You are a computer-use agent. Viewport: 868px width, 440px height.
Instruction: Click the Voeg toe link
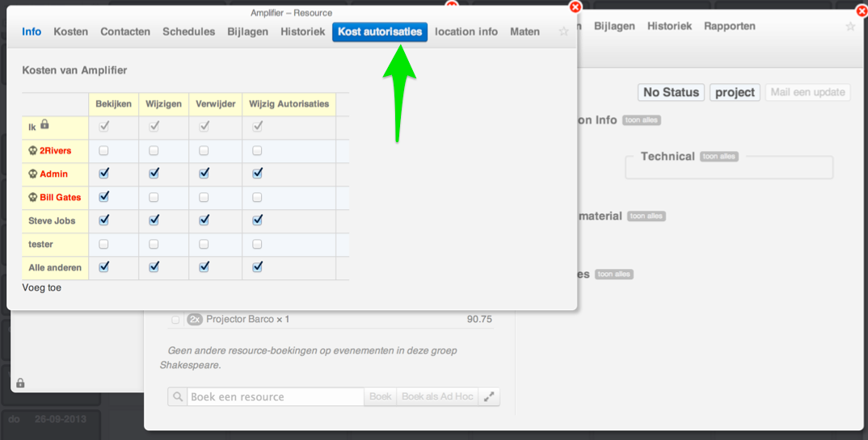pos(42,288)
